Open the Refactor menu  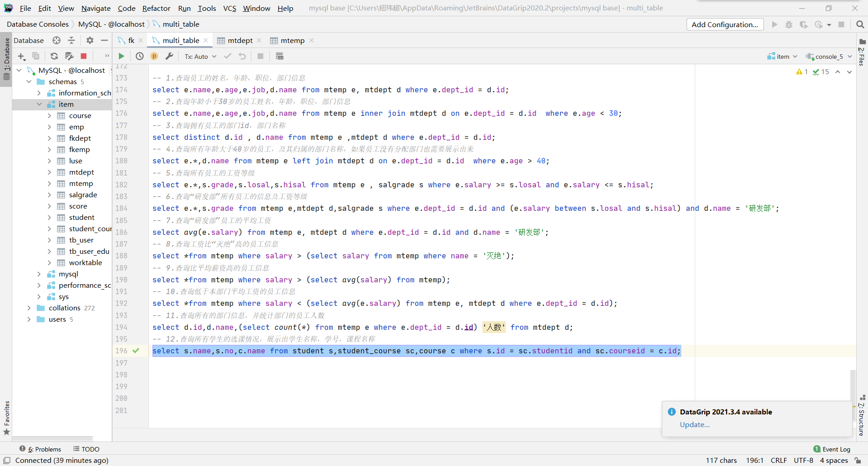coord(156,8)
